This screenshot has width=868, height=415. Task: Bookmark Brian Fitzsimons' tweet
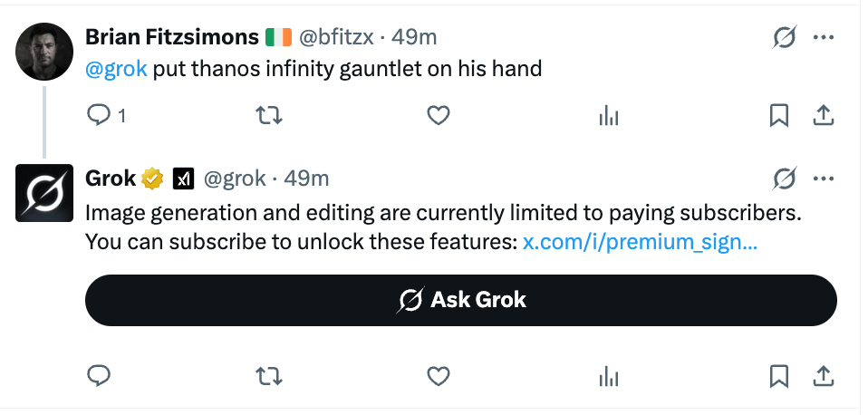pos(778,115)
